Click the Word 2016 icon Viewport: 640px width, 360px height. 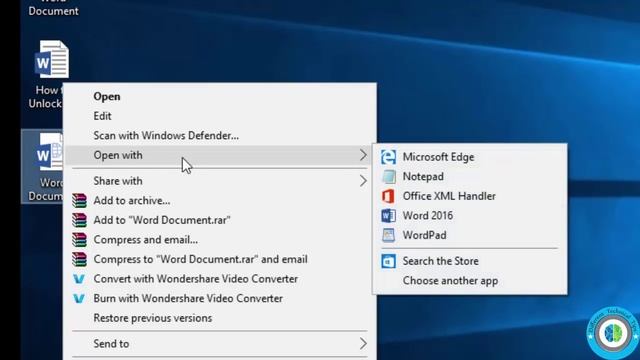388,216
